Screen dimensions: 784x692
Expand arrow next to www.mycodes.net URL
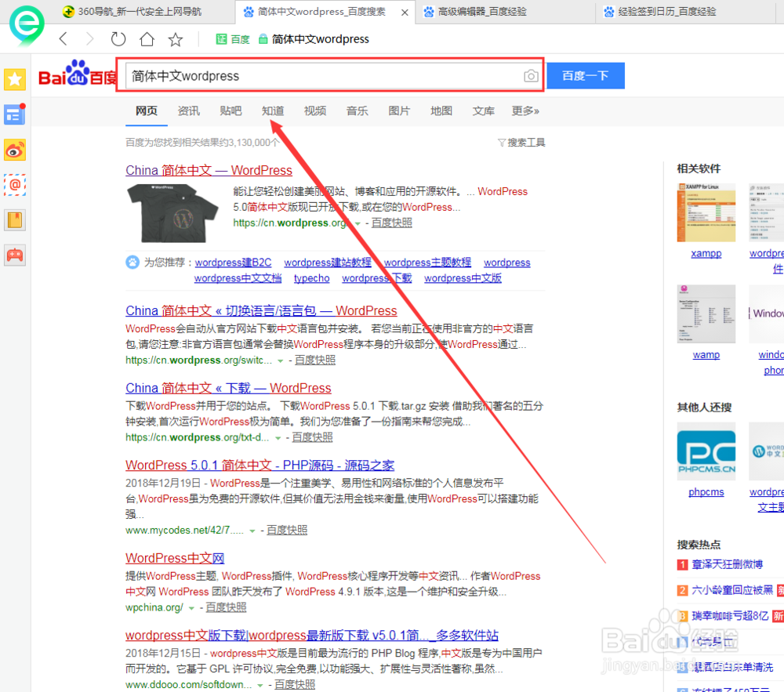pyautogui.click(x=252, y=531)
